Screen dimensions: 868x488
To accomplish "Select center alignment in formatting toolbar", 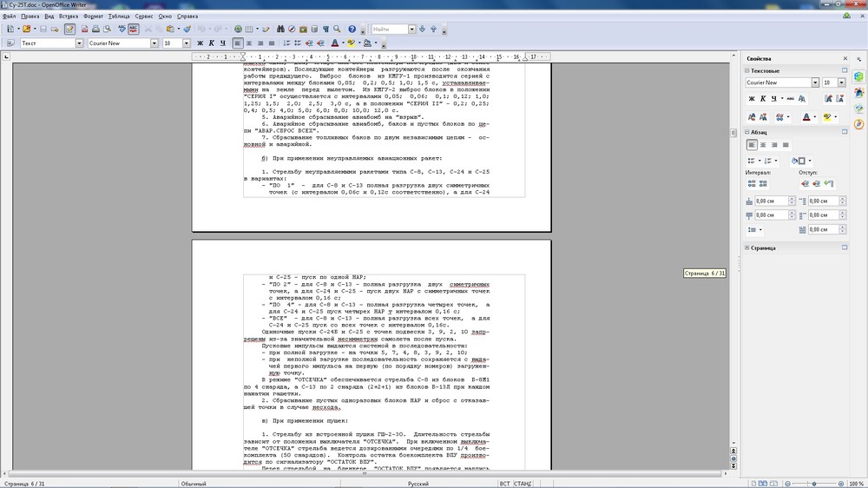I will 249,43.
